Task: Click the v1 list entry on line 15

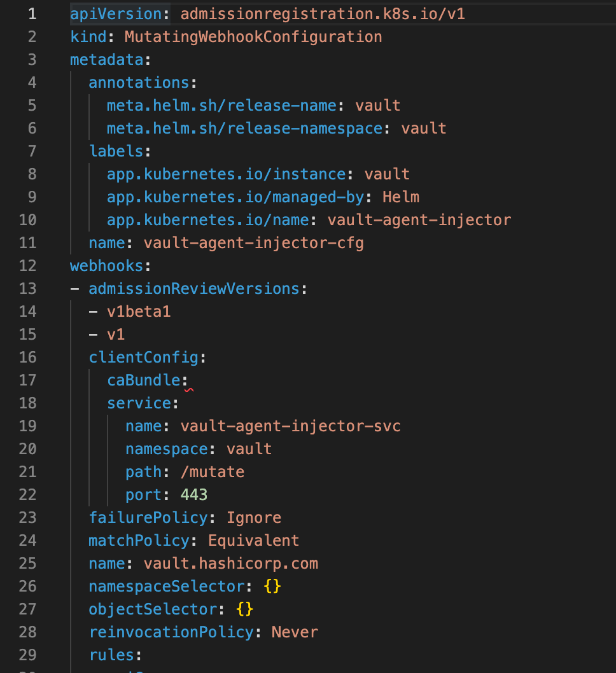Action: click(116, 335)
